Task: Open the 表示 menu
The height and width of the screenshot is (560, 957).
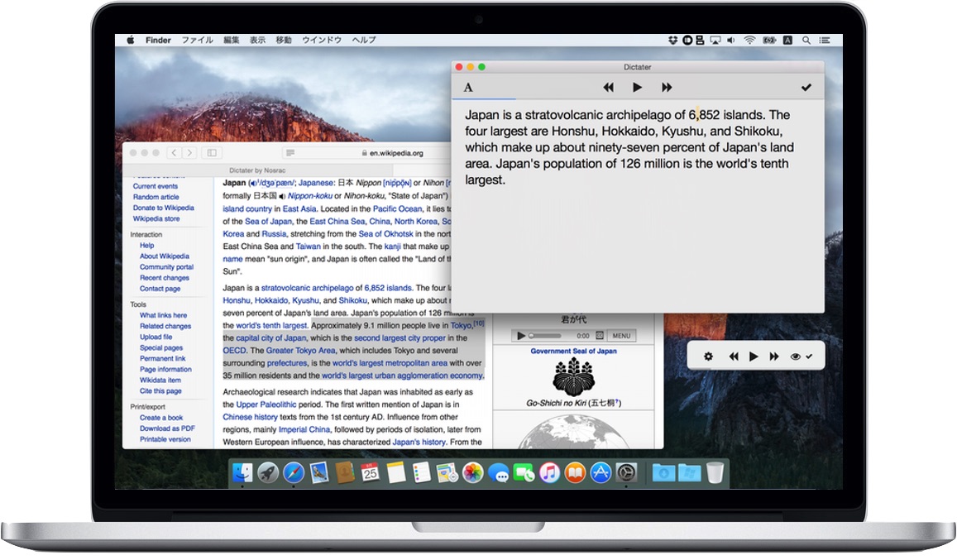Action: [257, 40]
